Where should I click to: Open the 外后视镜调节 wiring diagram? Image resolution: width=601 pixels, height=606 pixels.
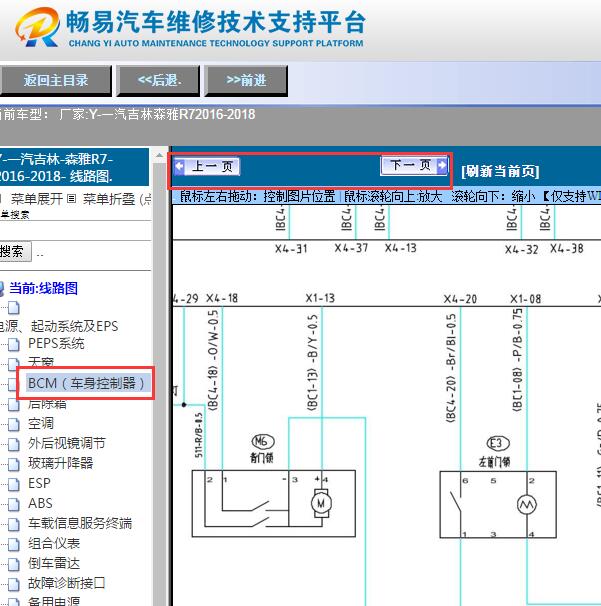tap(66, 444)
